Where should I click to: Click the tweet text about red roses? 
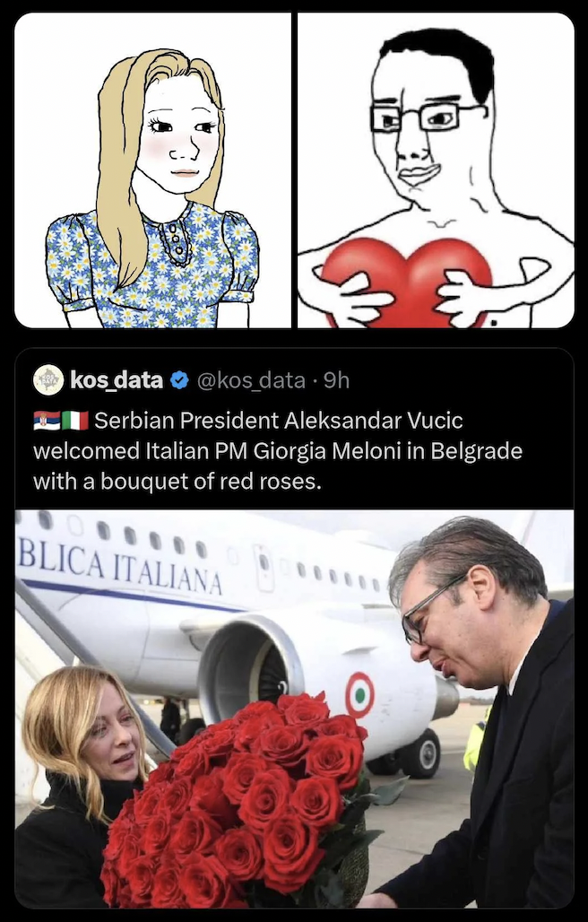coord(278,451)
